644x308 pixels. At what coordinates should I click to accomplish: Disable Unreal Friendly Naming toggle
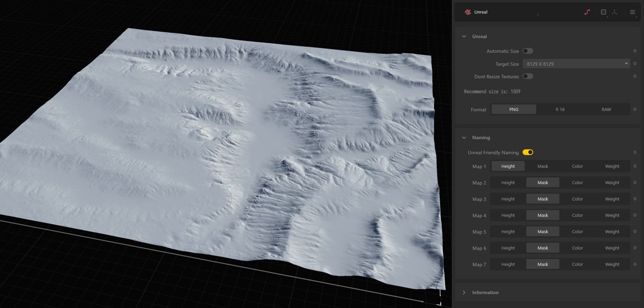[x=528, y=153]
